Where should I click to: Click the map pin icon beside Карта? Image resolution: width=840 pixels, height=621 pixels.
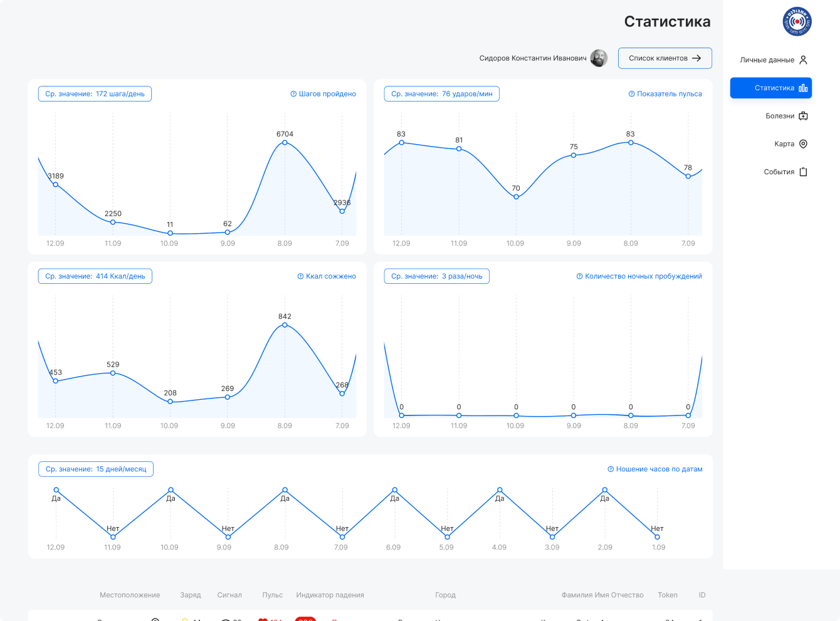point(803,144)
